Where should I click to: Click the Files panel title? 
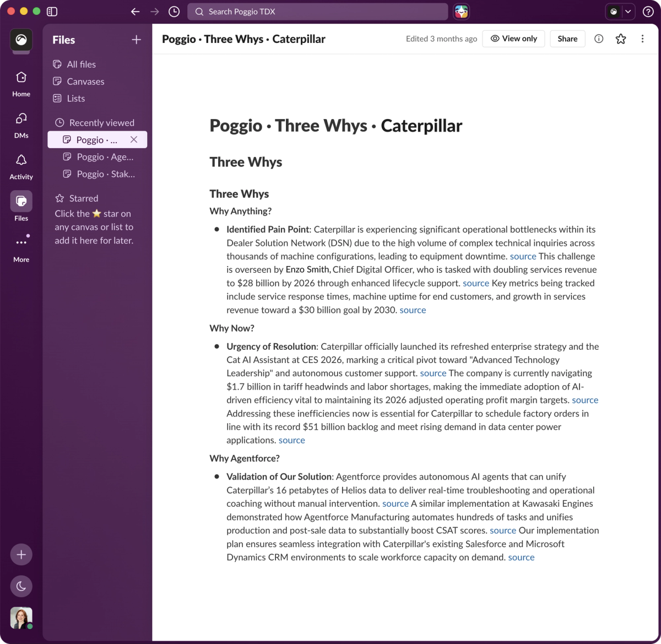point(64,40)
